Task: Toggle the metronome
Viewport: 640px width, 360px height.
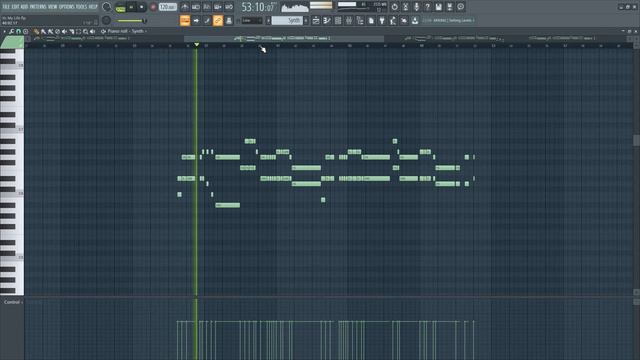Action: 185,7
